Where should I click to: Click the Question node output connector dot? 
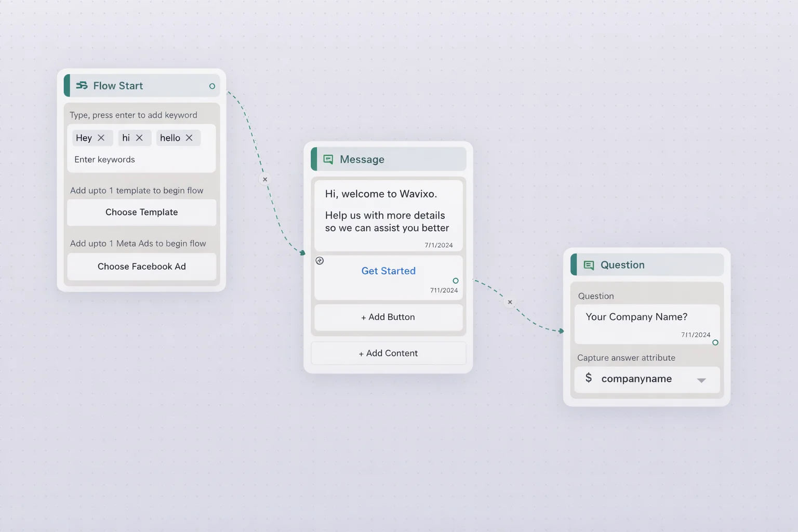(715, 342)
